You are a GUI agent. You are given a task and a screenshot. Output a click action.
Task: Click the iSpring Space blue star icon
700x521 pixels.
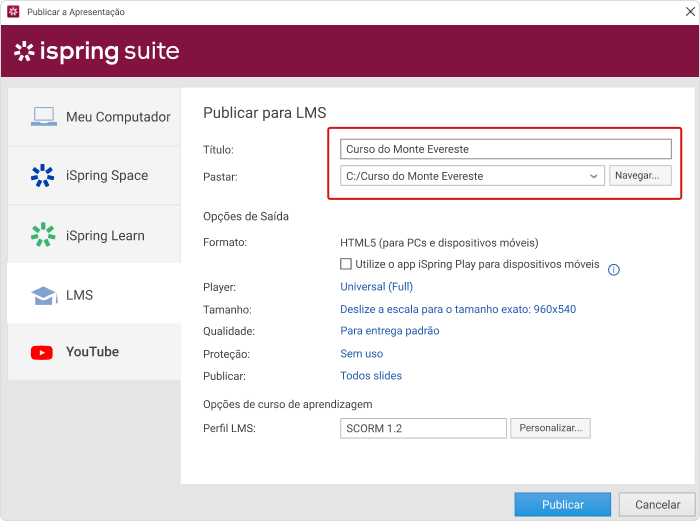click(42, 175)
